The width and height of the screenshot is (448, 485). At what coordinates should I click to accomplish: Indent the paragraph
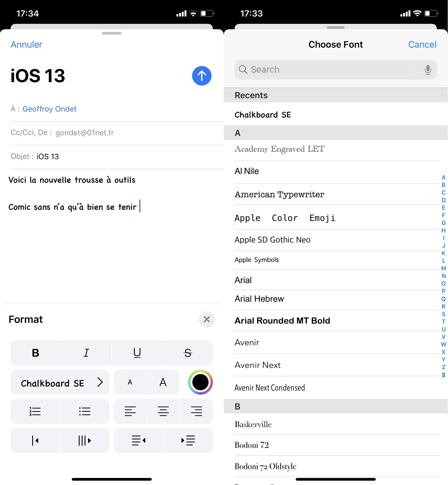point(188,441)
